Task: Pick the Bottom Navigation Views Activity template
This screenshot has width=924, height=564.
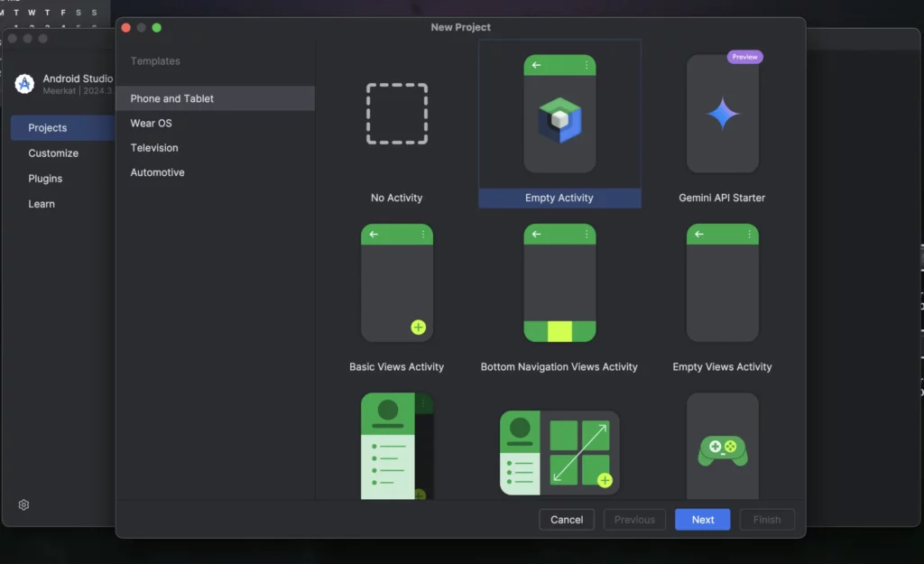Action: coord(559,282)
